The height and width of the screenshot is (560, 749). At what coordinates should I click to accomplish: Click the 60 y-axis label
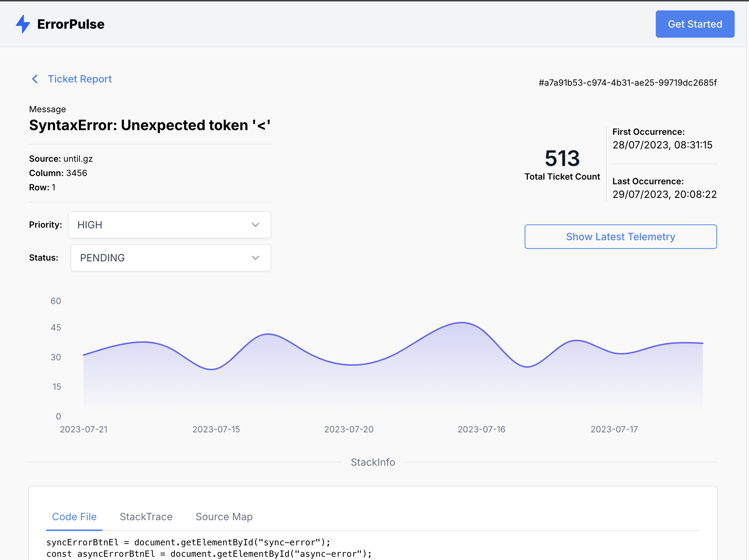56,301
